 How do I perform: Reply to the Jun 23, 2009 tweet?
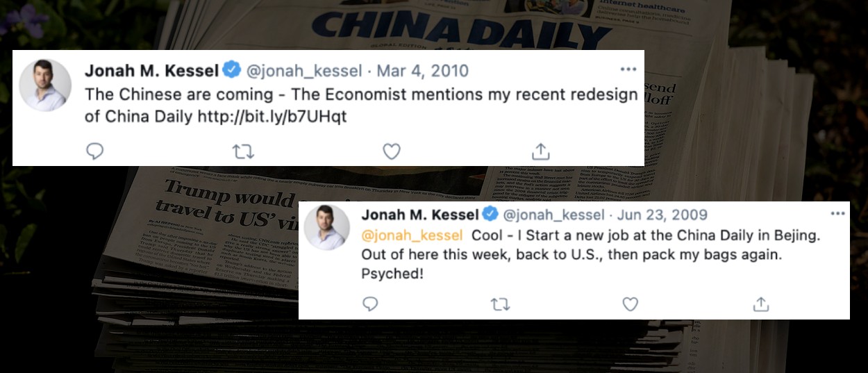tap(371, 304)
